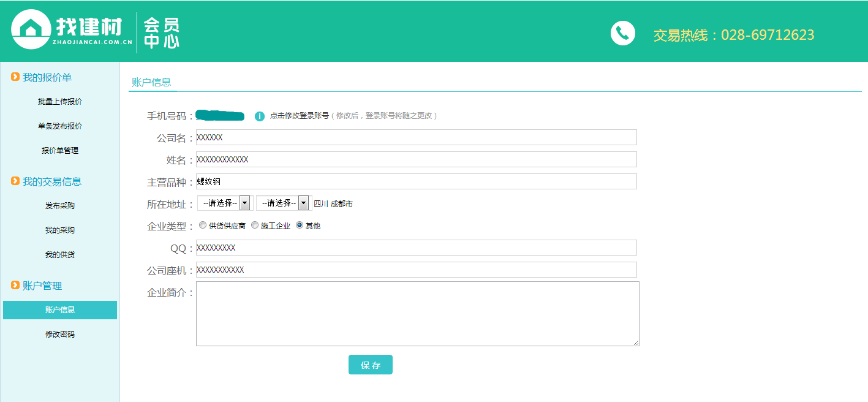This screenshot has width=868, height=402.
Task: Open 修改密码 in sidebar
Action: tap(60, 335)
